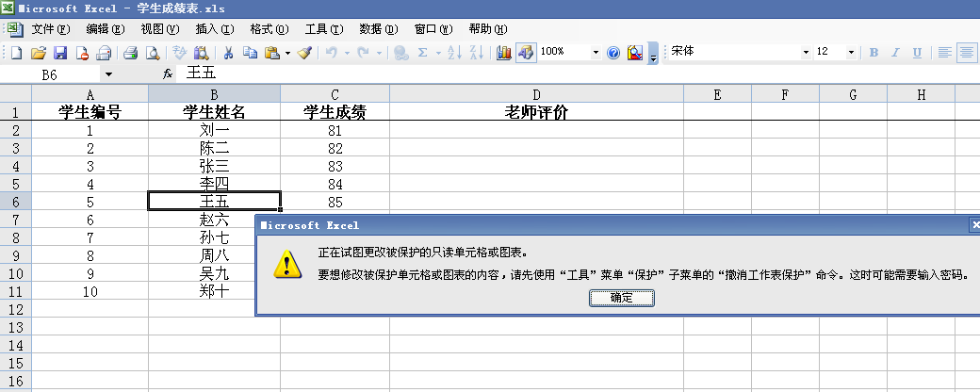The image size is (980, 392).
Task: Toggle Underline formatting
Action: pyautogui.click(x=917, y=53)
